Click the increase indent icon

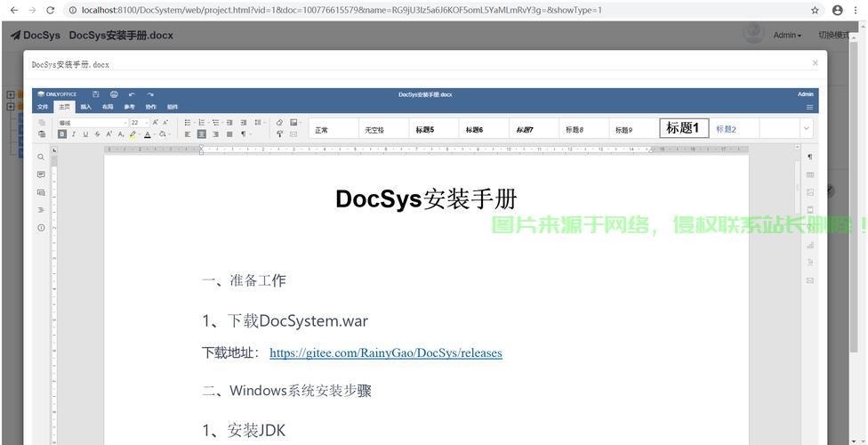coord(243,123)
